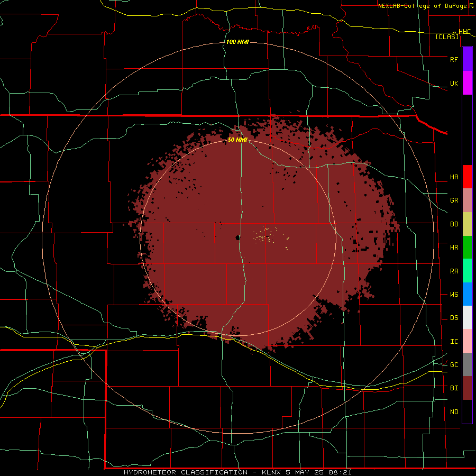Click the RF purple legend swatch
The image size is (476, 476).
[x=467, y=59]
